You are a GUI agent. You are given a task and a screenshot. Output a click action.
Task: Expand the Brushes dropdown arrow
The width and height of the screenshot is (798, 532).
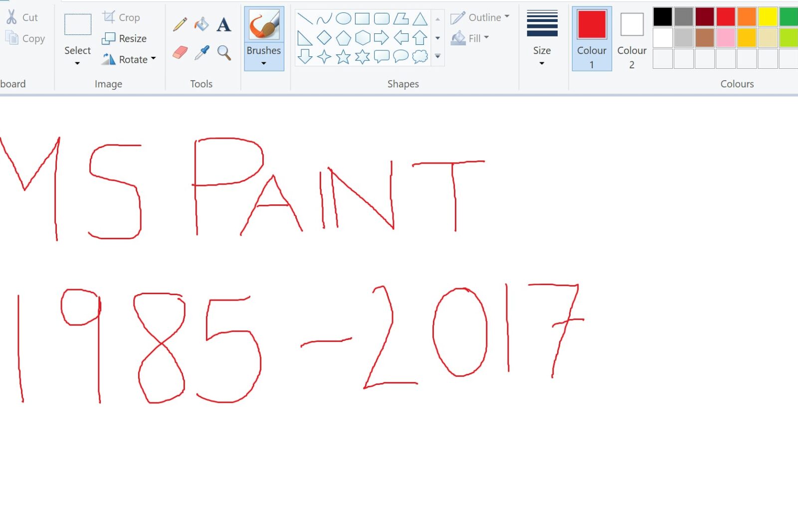pyautogui.click(x=264, y=63)
